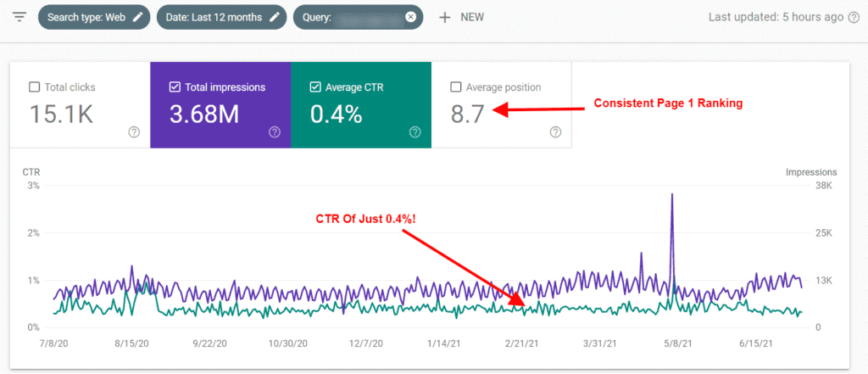Uncheck the Total impressions checkbox

coord(175,87)
